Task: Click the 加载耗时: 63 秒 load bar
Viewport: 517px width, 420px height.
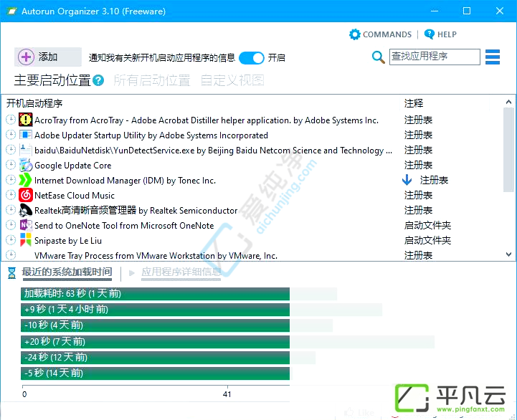Action: point(155,293)
